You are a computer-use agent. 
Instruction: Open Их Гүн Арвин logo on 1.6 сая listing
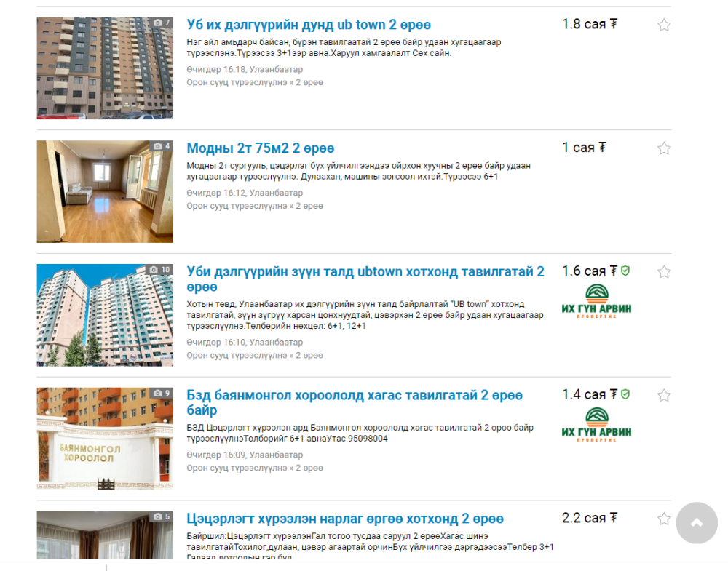(x=597, y=301)
